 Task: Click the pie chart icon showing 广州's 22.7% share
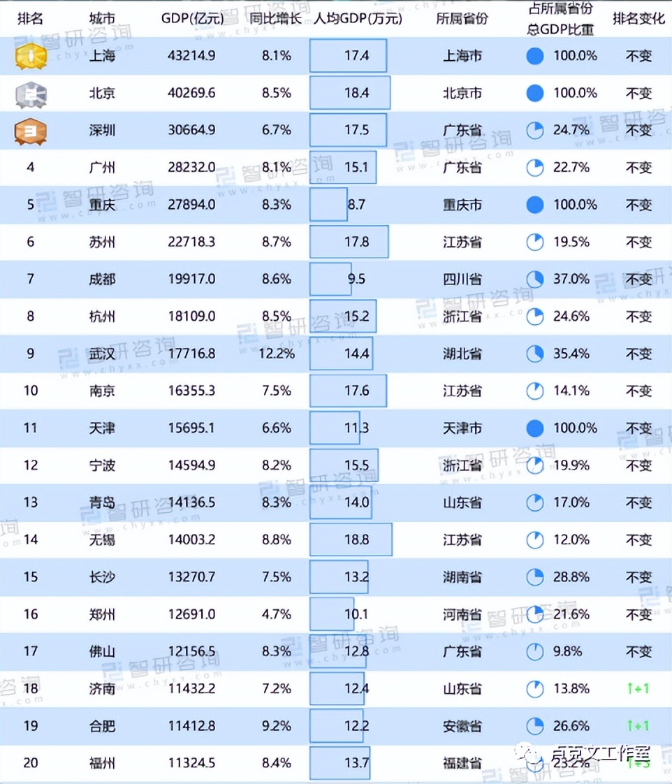(534, 167)
